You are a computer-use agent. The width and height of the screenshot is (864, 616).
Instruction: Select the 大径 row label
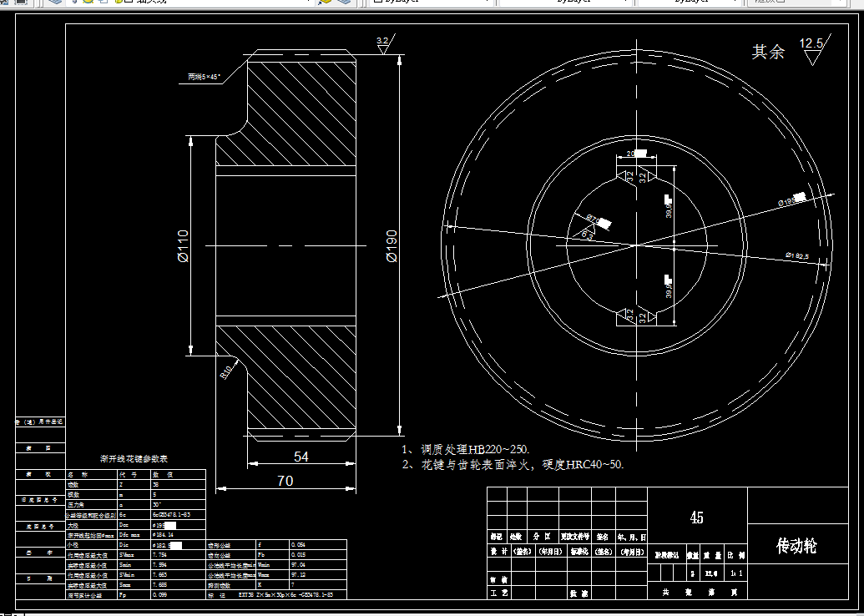tap(73, 525)
